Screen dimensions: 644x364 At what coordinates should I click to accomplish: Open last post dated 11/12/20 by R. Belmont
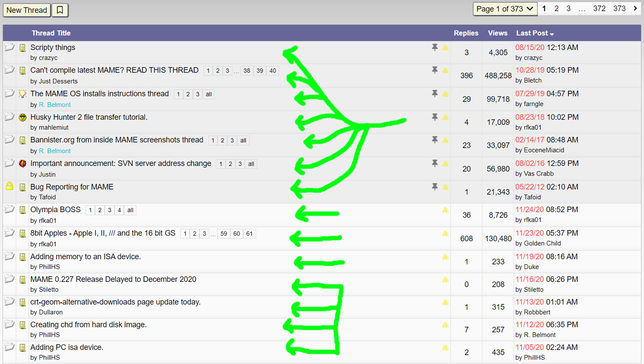pos(547,324)
